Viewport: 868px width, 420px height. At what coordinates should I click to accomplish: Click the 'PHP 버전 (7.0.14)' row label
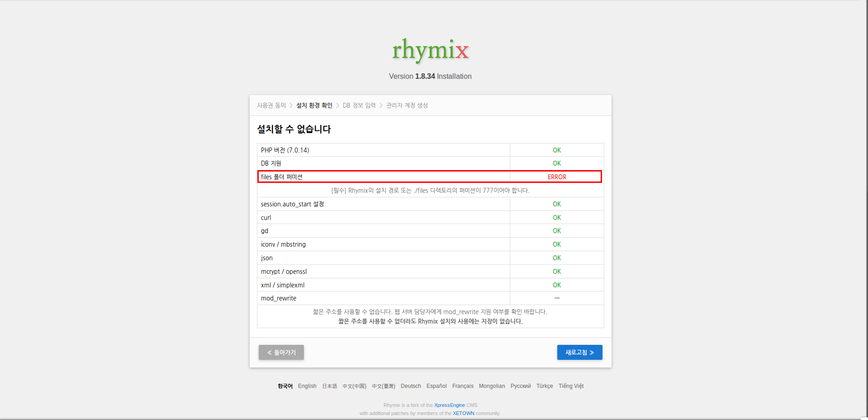tap(285, 150)
